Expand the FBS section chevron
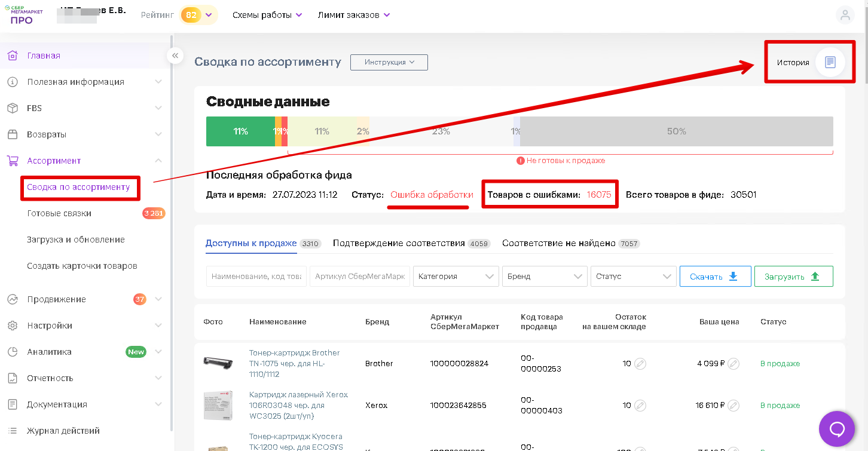 158,108
